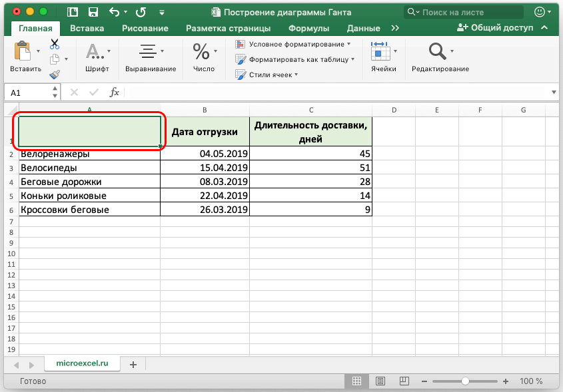Click the Format Painter brush icon
Image resolution: width=563 pixels, height=392 pixels.
(55, 75)
